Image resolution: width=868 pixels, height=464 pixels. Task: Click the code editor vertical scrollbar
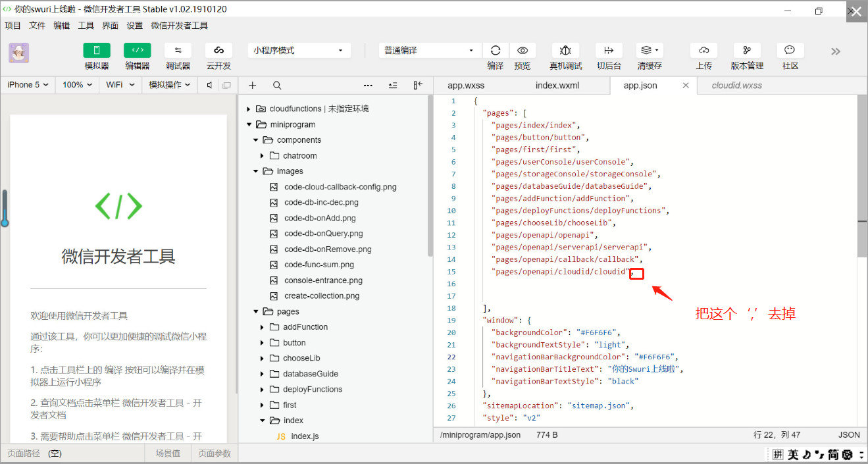(862, 176)
